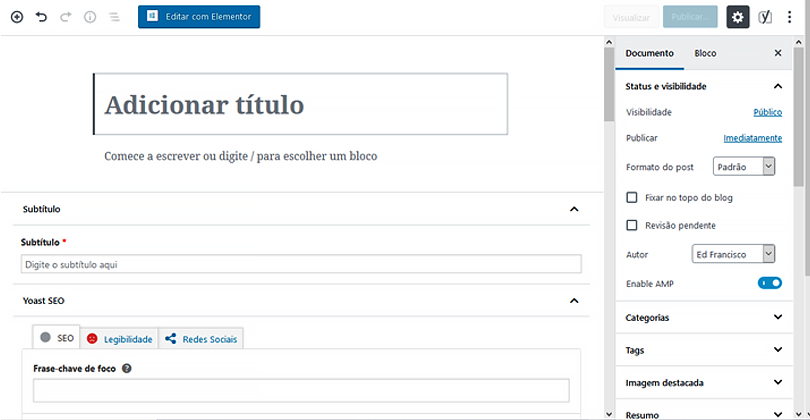Switch to the Documento tab
The image size is (810, 420).
click(649, 53)
